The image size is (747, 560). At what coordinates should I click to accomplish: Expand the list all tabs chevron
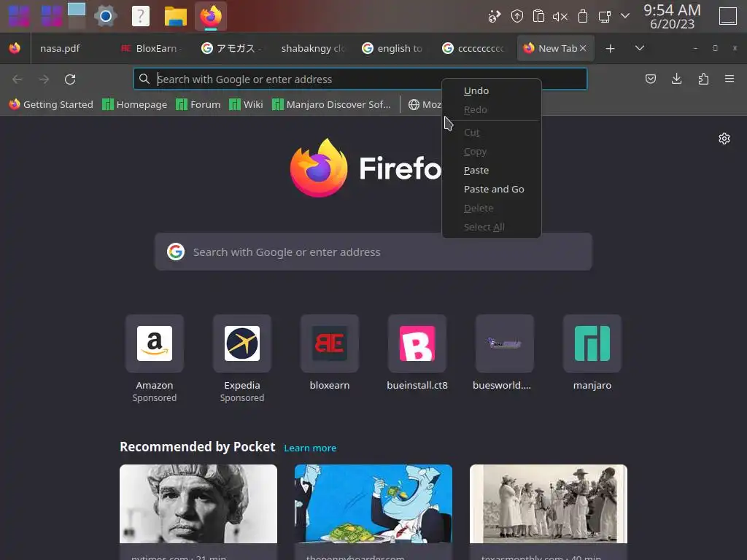click(640, 48)
